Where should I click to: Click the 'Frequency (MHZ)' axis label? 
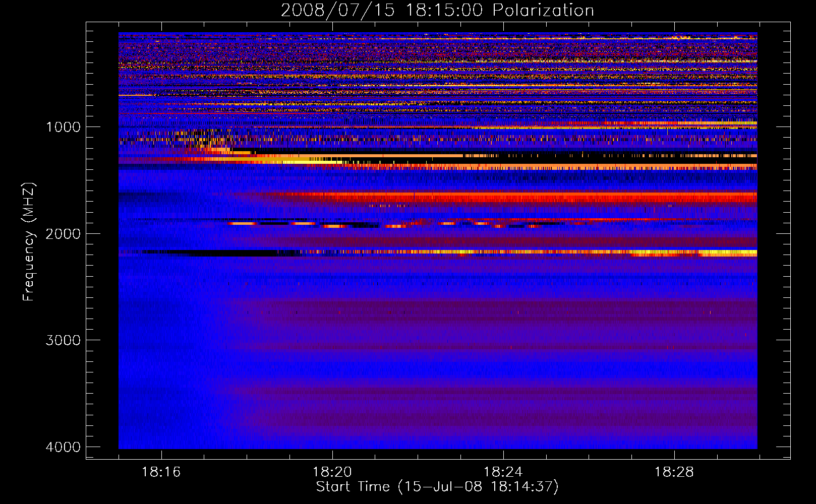tap(29, 242)
